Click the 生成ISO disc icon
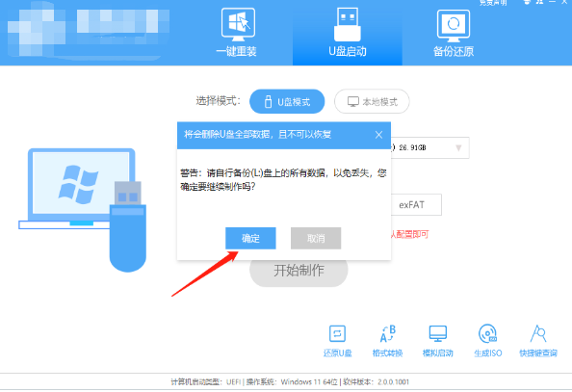 tap(487, 341)
